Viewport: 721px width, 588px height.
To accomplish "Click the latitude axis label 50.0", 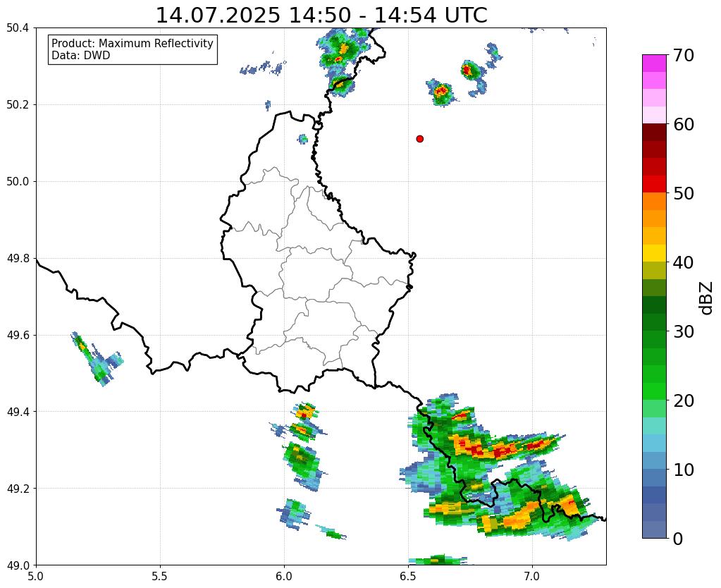I will (18, 182).
